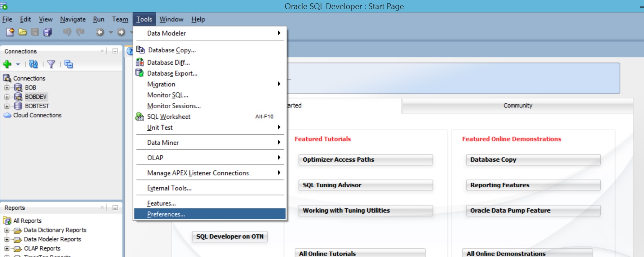Click the Open folder toolbar icon

[23, 32]
